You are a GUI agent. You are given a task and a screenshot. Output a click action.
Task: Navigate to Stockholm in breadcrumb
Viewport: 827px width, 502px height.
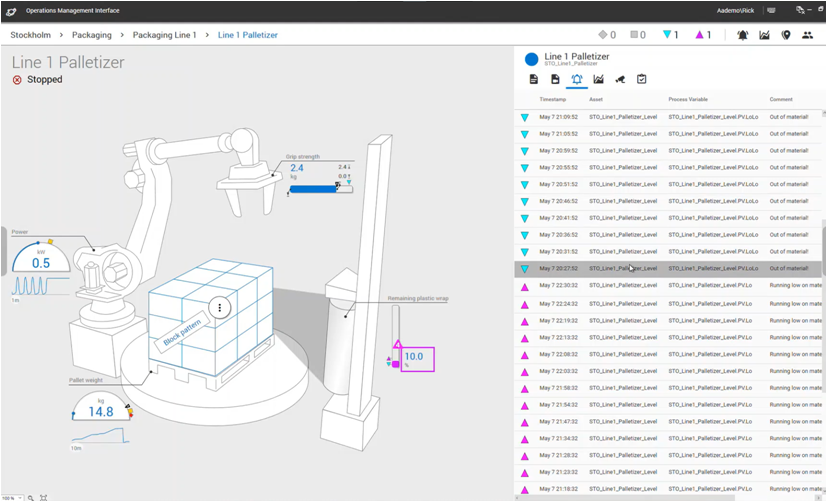(x=30, y=35)
